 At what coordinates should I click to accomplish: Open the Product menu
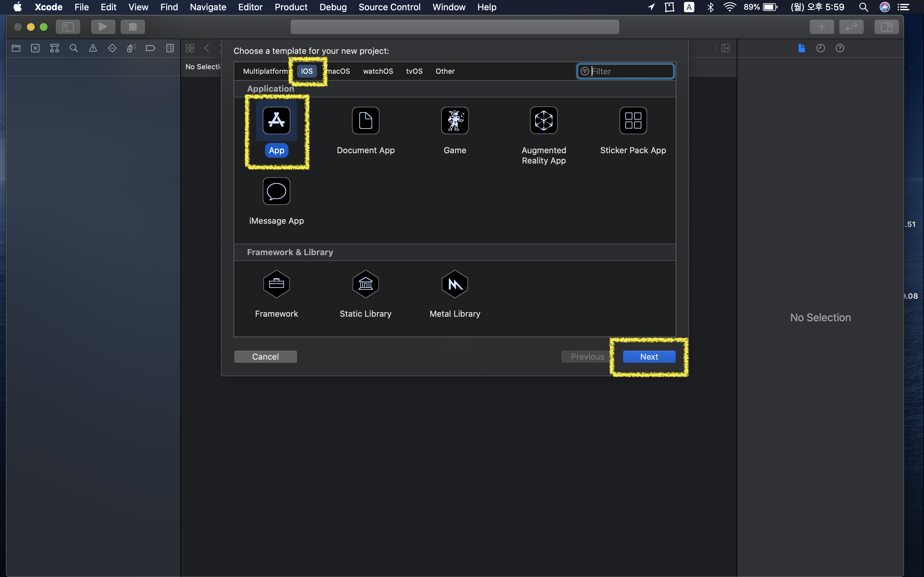click(x=291, y=7)
